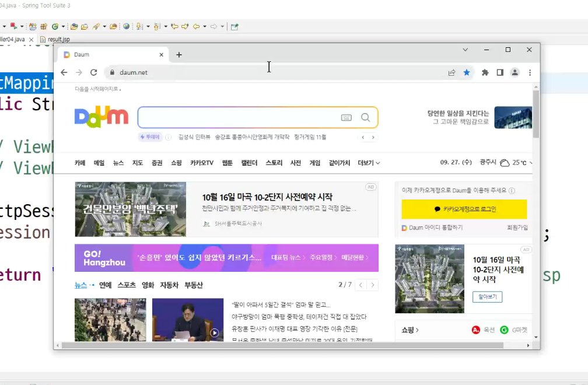The height and width of the screenshot is (385, 588).
Task: Click the browser vertical scrollbar thumb
Action: tap(536, 114)
